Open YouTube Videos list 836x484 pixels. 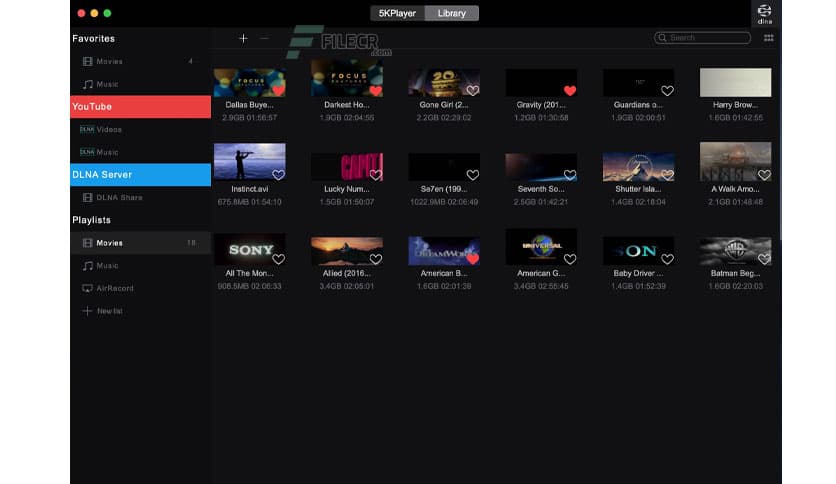[141, 130]
